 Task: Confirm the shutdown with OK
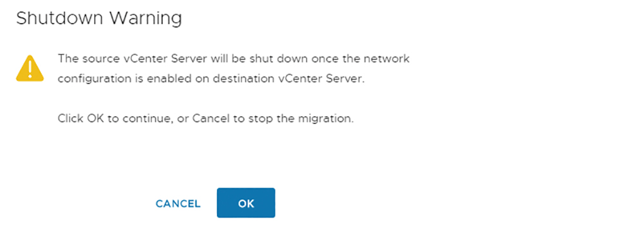[x=245, y=203]
